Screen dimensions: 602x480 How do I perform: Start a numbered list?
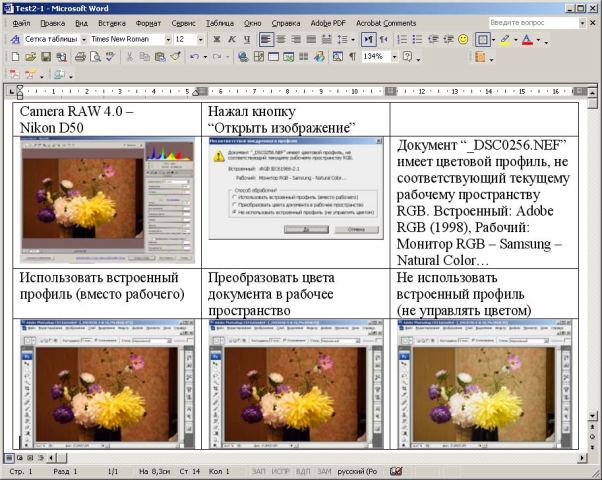tap(402, 40)
